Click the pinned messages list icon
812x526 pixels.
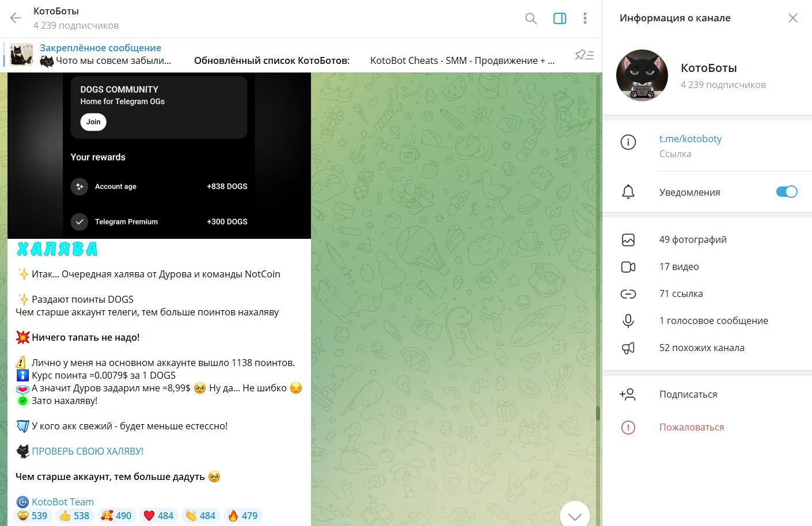[584, 55]
